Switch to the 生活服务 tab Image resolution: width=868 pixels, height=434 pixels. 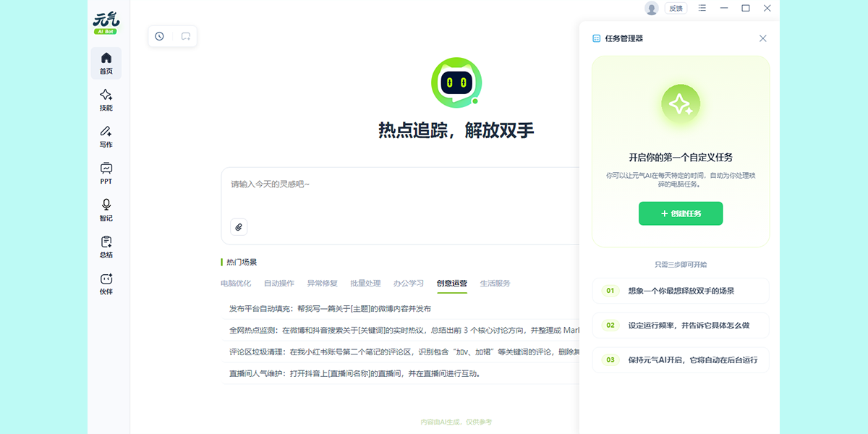coord(495,283)
